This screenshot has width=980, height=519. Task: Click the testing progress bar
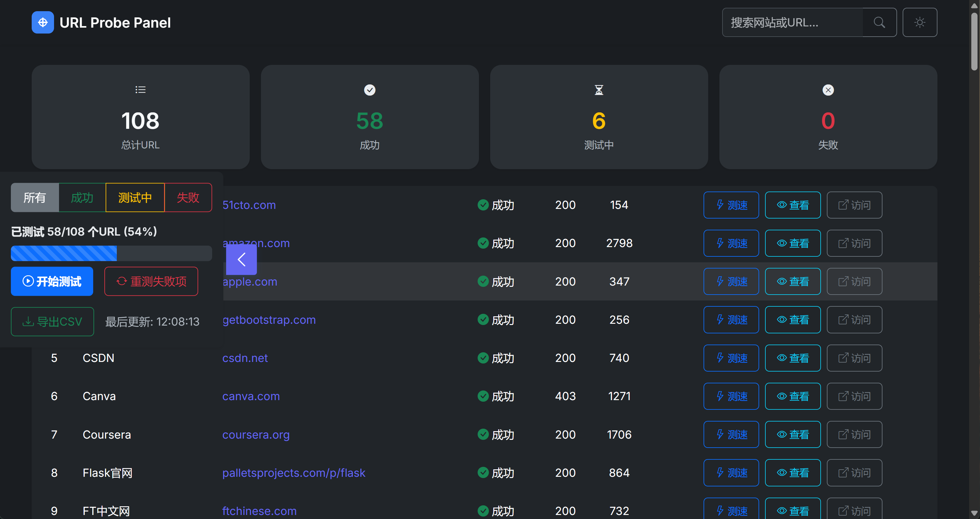pyautogui.click(x=111, y=253)
